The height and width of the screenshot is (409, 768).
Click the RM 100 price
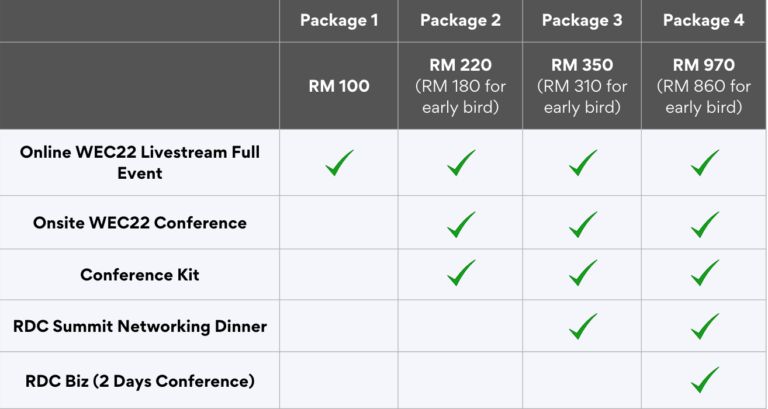tap(339, 86)
